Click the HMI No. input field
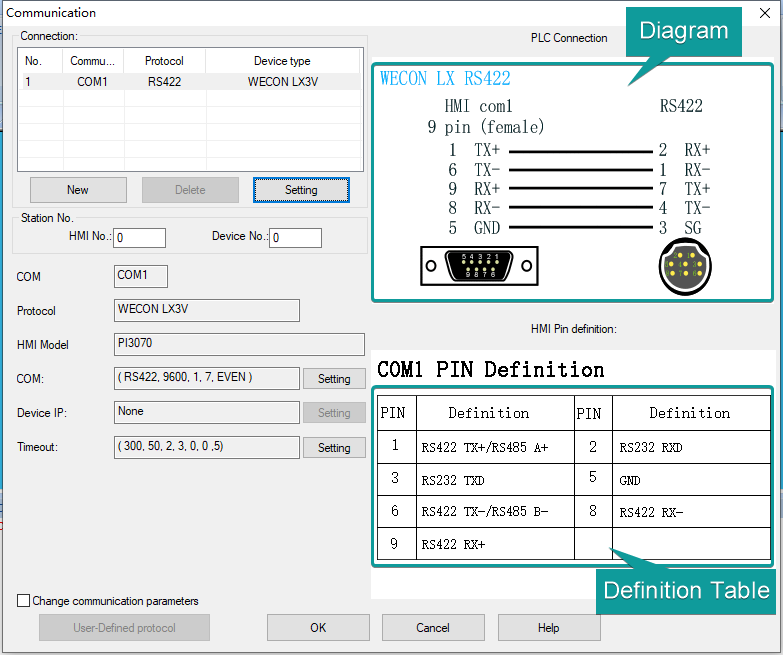Image resolution: width=783 pixels, height=655 pixels. (139, 238)
